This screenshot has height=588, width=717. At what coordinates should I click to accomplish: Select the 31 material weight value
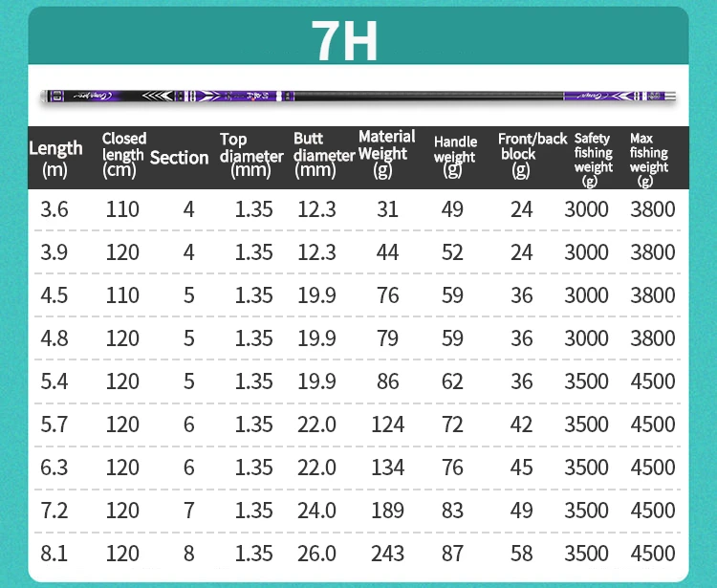[x=387, y=209]
